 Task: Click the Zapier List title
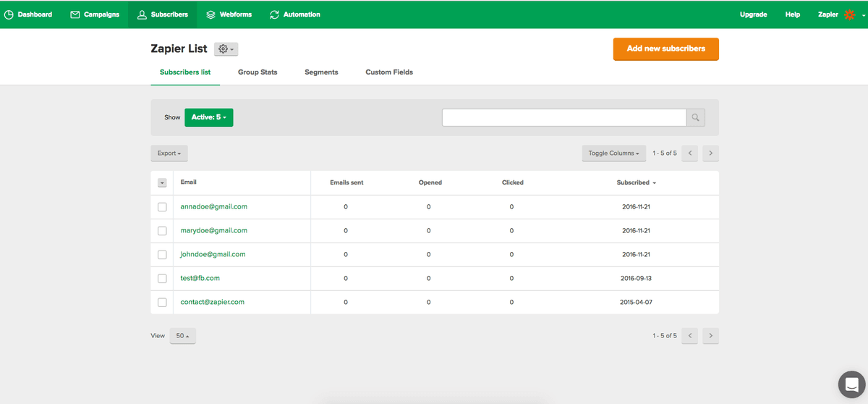(x=179, y=49)
